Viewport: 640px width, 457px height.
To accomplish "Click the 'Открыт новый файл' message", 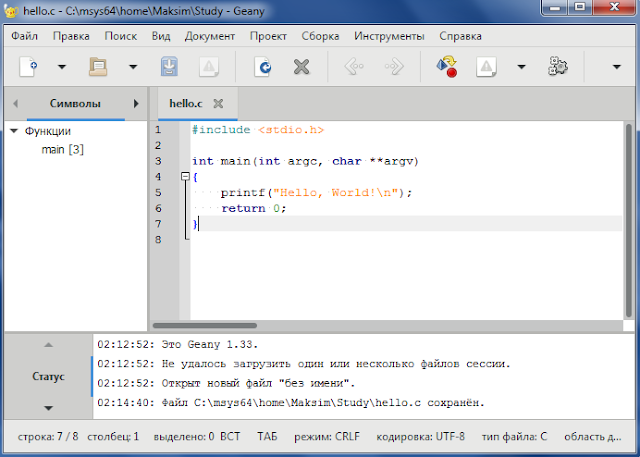I will pyautogui.click(x=226, y=383).
